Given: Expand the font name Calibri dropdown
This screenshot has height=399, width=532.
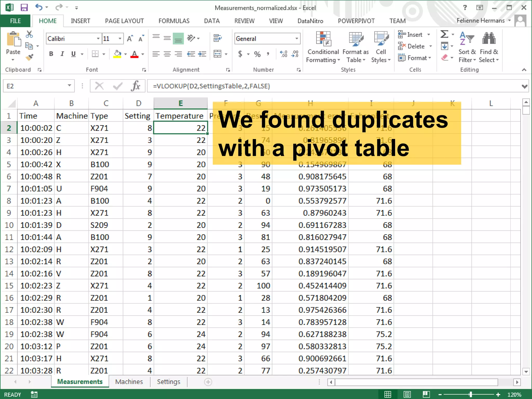Looking at the screenshot, I should click(x=98, y=39).
